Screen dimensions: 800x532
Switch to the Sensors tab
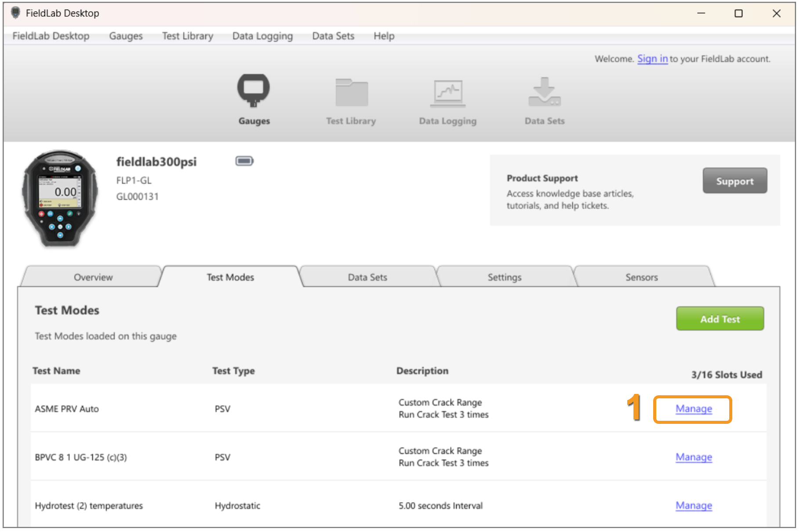642,277
